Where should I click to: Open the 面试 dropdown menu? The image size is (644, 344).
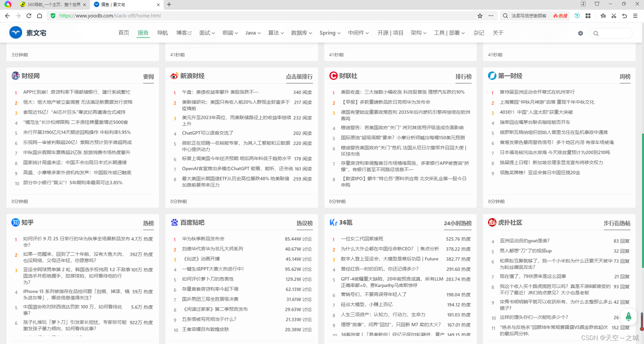click(207, 33)
